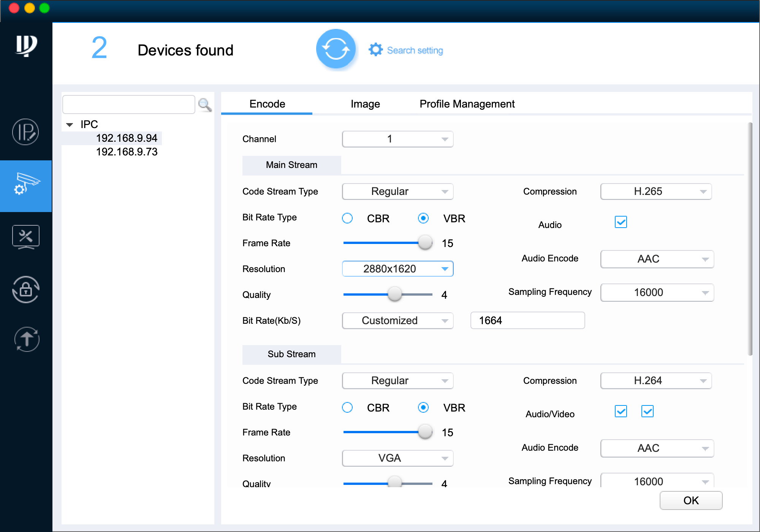The width and height of the screenshot is (760, 532).
Task: Open Main Stream Audio Encode AAC dropdown
Action: pyautogui.click(x=657, y=259)
